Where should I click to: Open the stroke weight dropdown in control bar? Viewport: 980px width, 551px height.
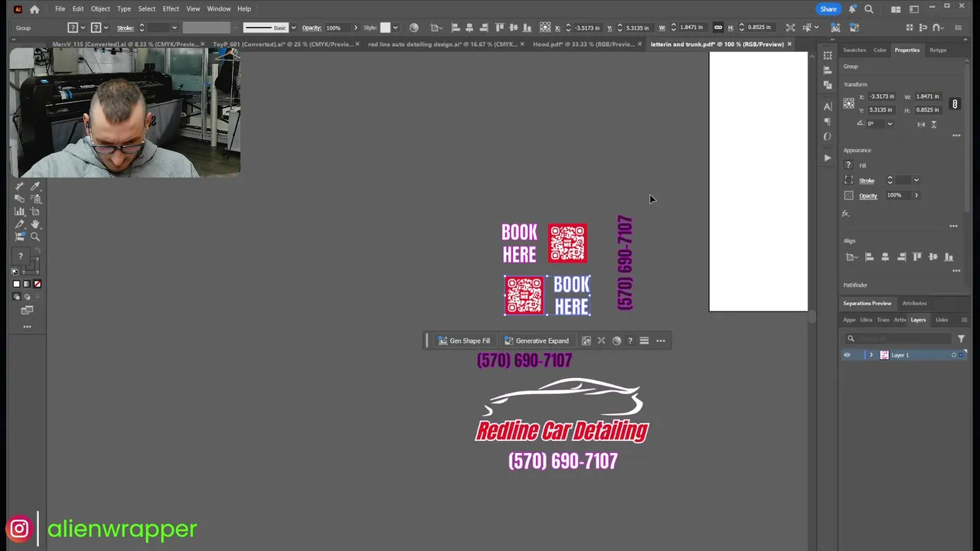174,28
